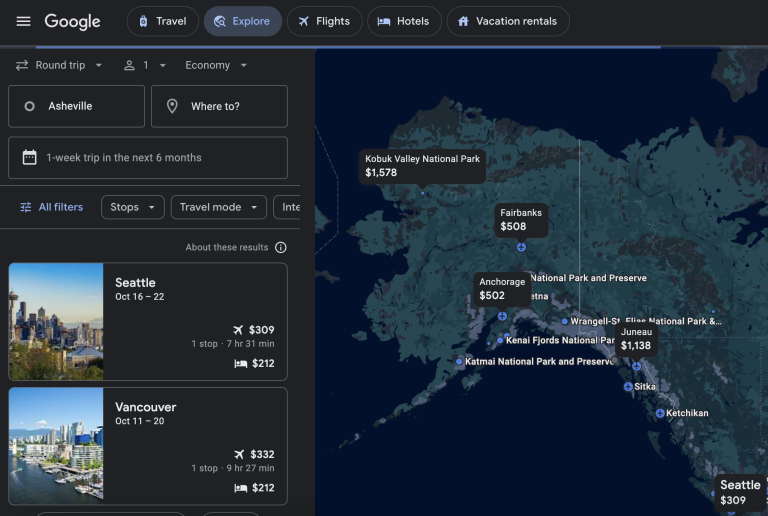Click the Seattle destination title
The height and width of the screenshot is (516, 768).
pos(135,282)
